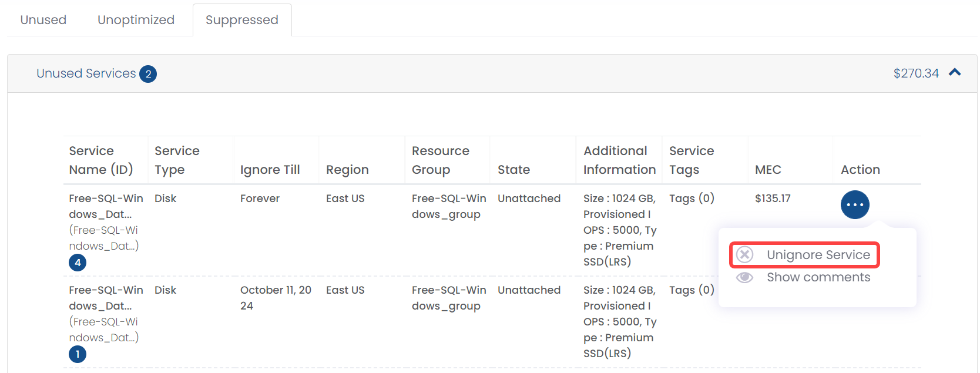This screenshot has height=373, width=980.
Task: Click the Resource Group column header
Action: coord(441,160)
